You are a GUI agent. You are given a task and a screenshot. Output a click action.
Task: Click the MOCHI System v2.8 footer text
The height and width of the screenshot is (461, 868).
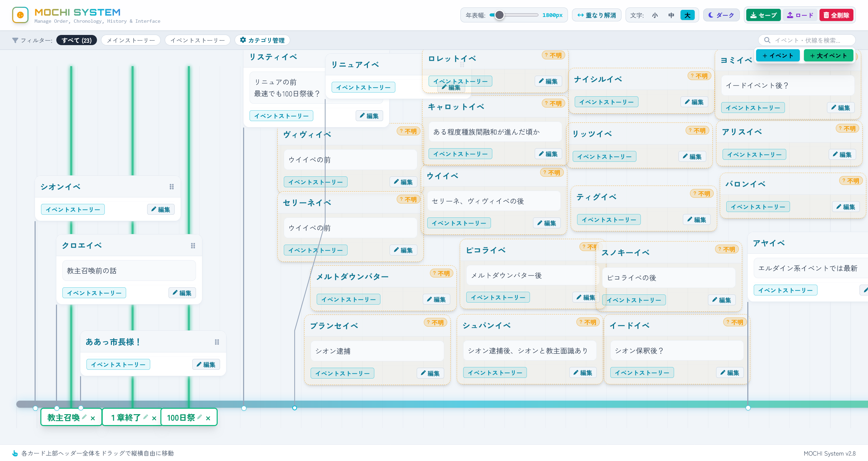click(x=829, y=454)
